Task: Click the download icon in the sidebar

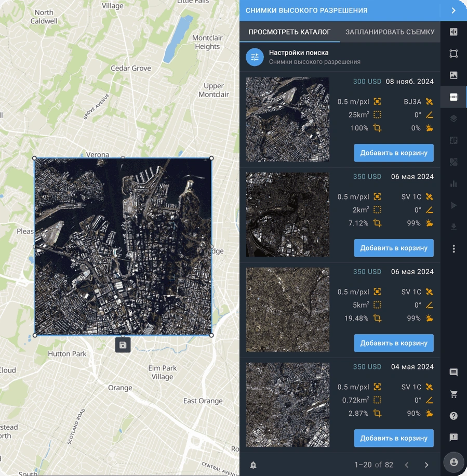Action: click(453, 227)
